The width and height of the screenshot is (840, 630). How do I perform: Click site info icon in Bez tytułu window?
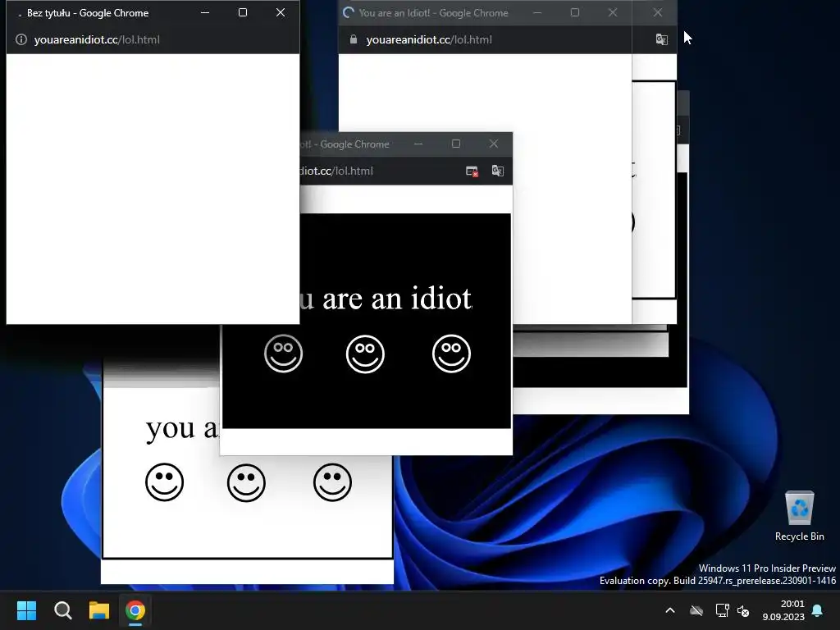(21, 39)
